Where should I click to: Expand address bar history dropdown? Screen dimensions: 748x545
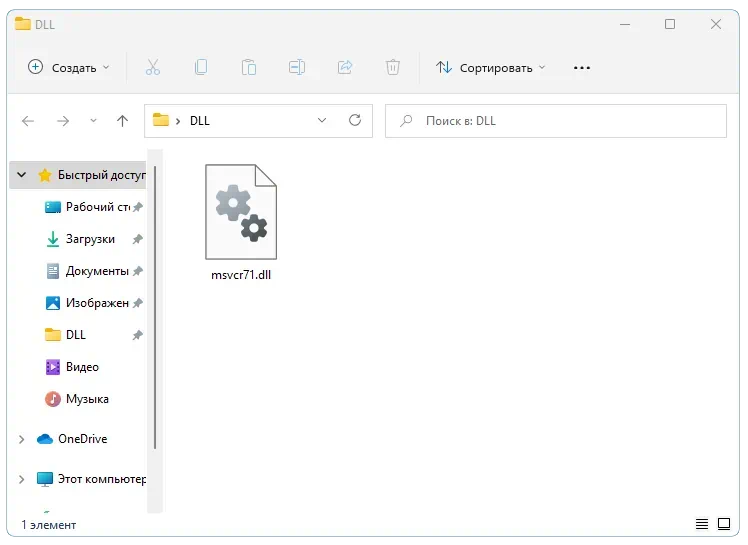click(x=322, y=120)
